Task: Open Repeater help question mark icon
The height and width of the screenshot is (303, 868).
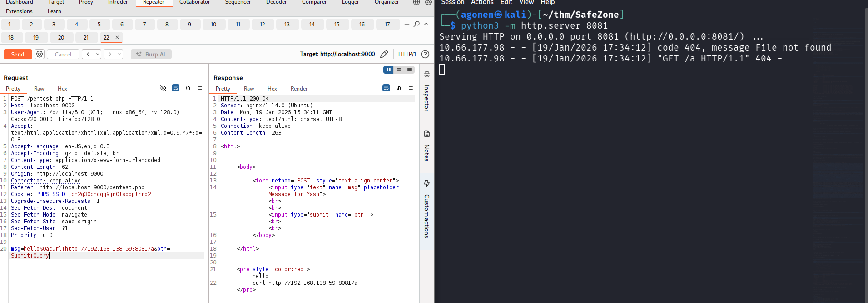Action: pyautogui.click(x=425, y=54)
